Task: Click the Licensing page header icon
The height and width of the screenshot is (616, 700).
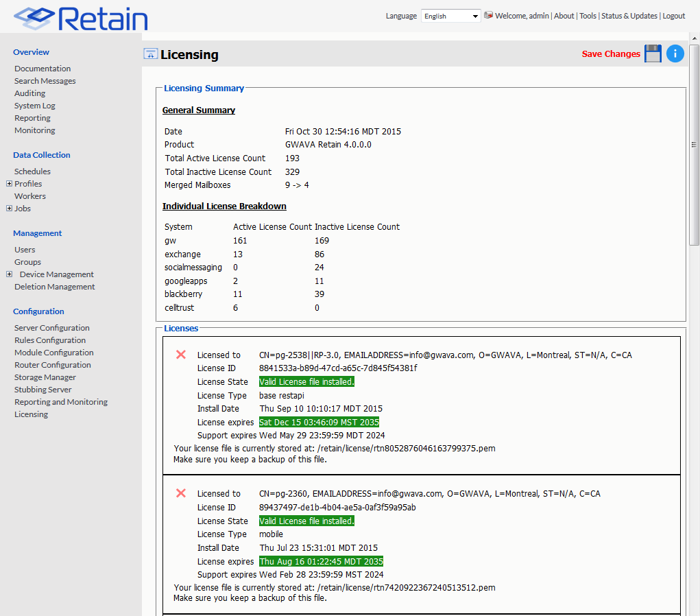Action: pos(150,54)
